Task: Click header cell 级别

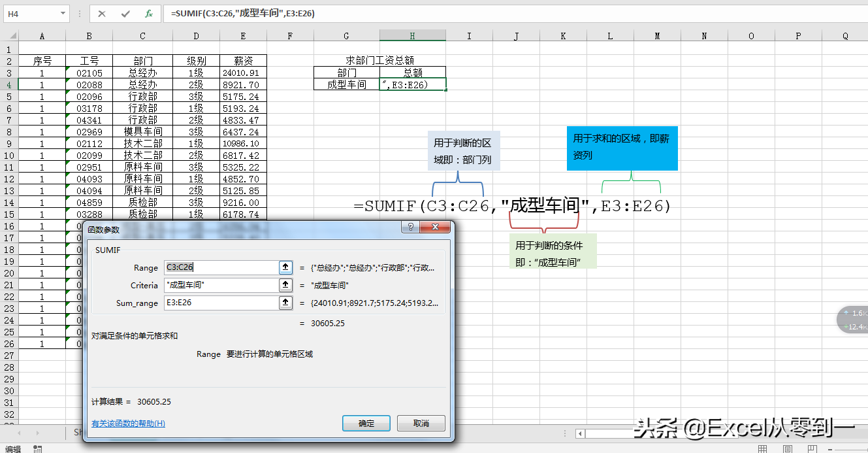Action: tap(196, 61)
